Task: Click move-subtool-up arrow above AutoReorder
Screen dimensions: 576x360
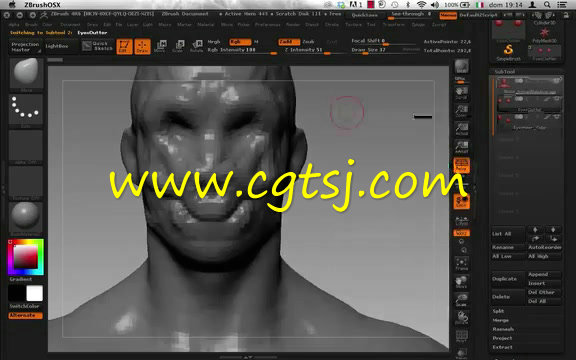Action: tap(535, 238)
